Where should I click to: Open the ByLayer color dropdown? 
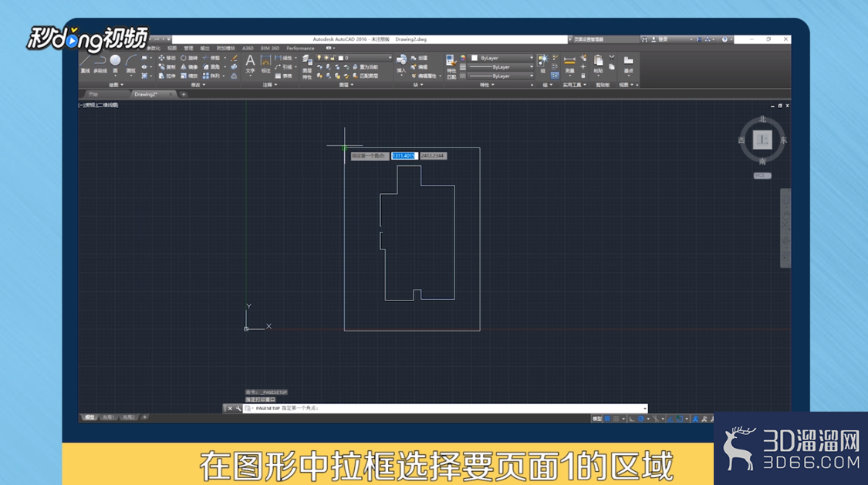point(502,58)
